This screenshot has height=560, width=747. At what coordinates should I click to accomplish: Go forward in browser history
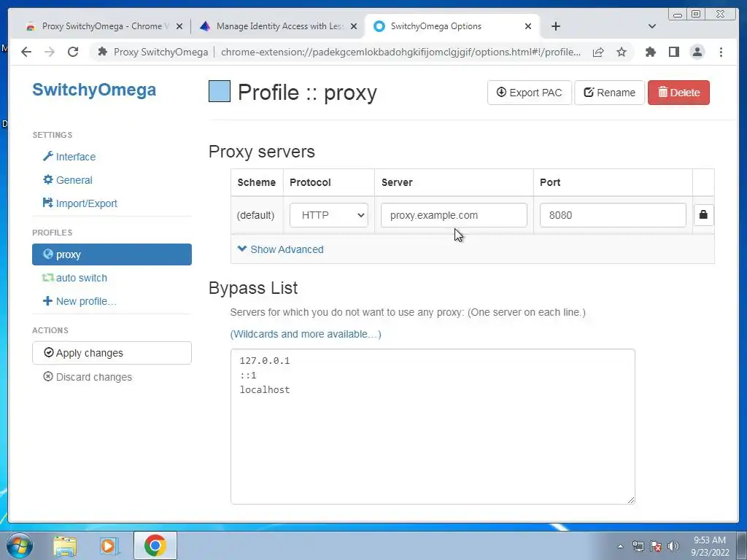50,52
